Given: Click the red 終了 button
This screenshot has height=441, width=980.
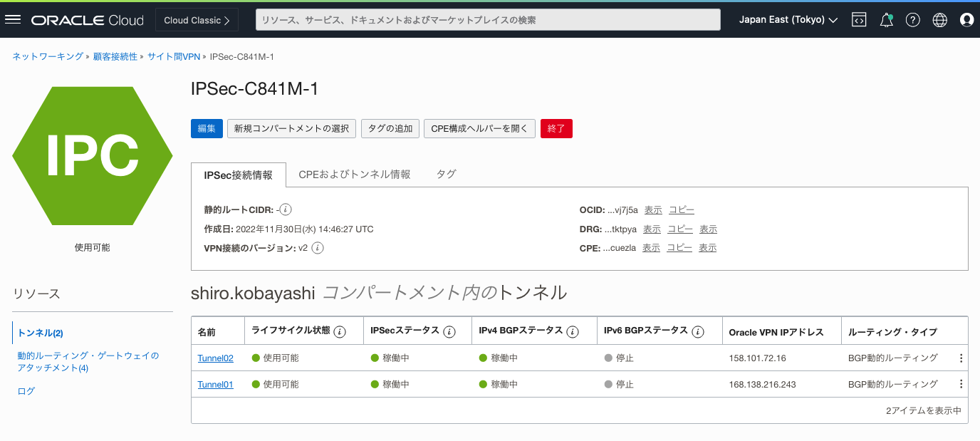Looking at the screenshot, I should pos(556,129).
